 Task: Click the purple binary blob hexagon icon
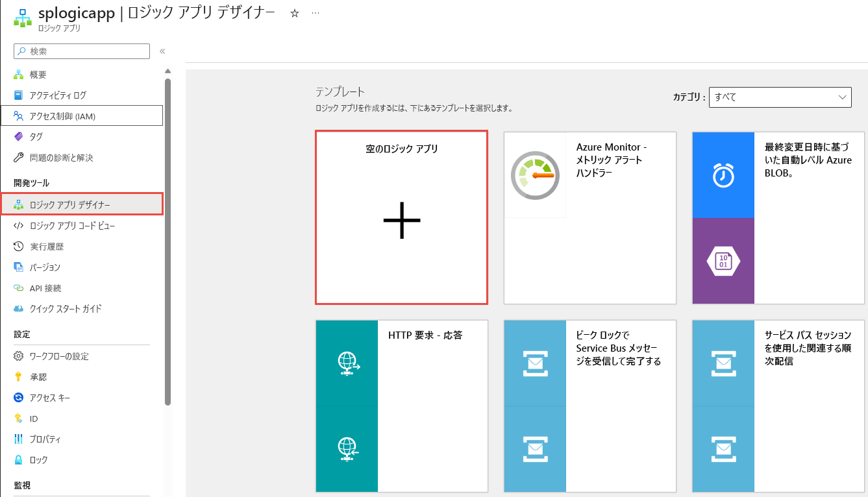(x=723, y=261)
